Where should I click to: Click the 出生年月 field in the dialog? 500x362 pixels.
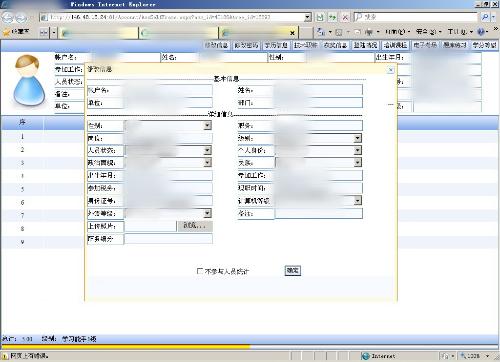[x=168, y=175]
